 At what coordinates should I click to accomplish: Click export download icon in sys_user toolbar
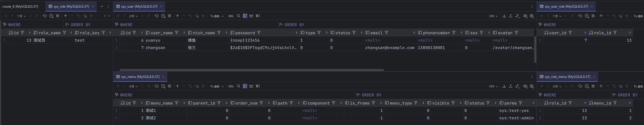coord(504,16)
